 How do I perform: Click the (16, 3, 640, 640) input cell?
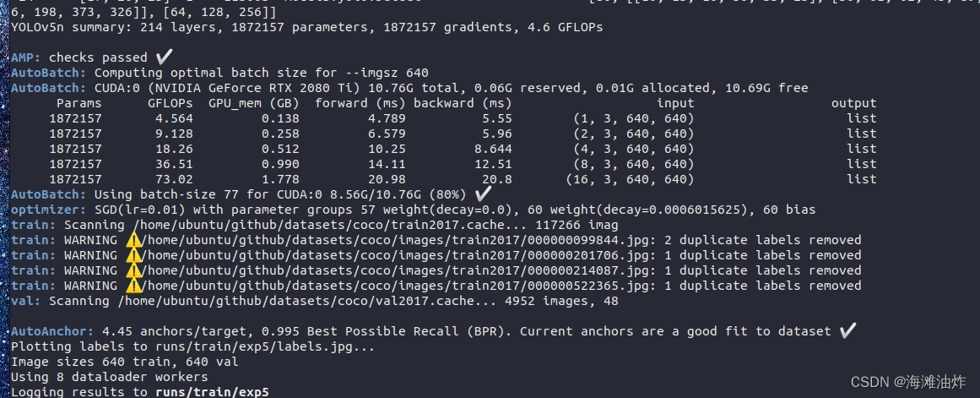point(630,180)
